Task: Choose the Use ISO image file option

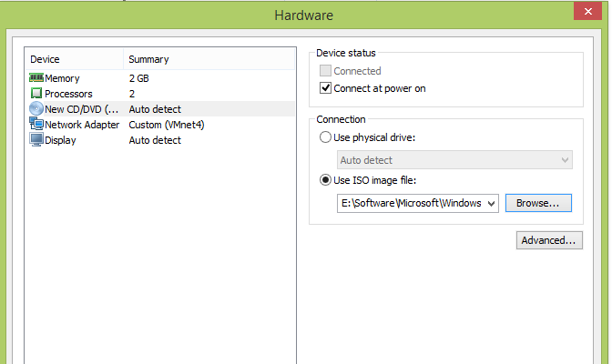Action: click(x=326, y=180)
